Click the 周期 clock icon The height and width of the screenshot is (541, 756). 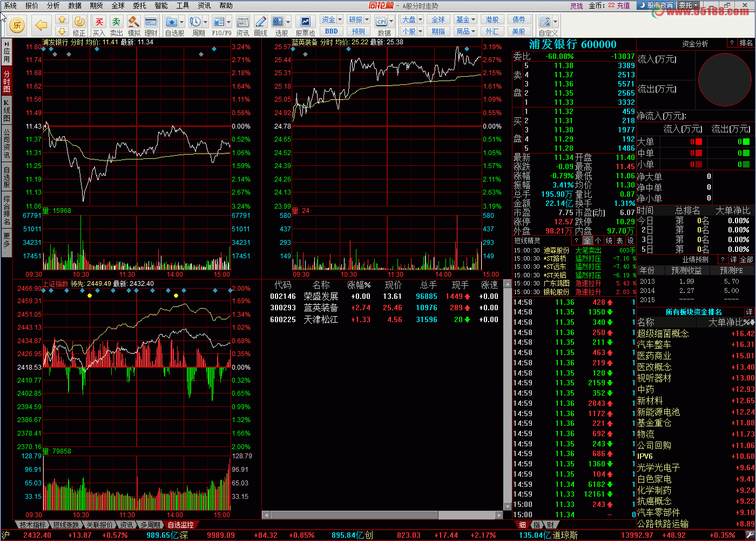point(195,22)
